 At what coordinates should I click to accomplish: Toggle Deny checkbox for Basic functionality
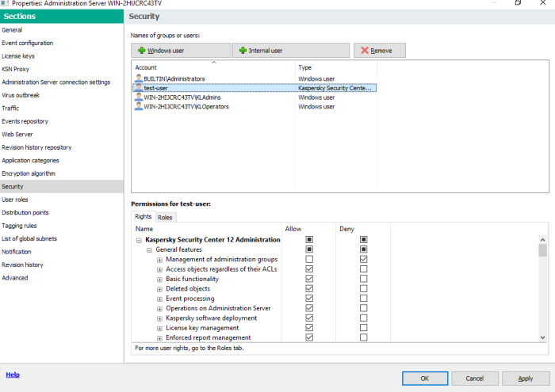coord(363,279)
